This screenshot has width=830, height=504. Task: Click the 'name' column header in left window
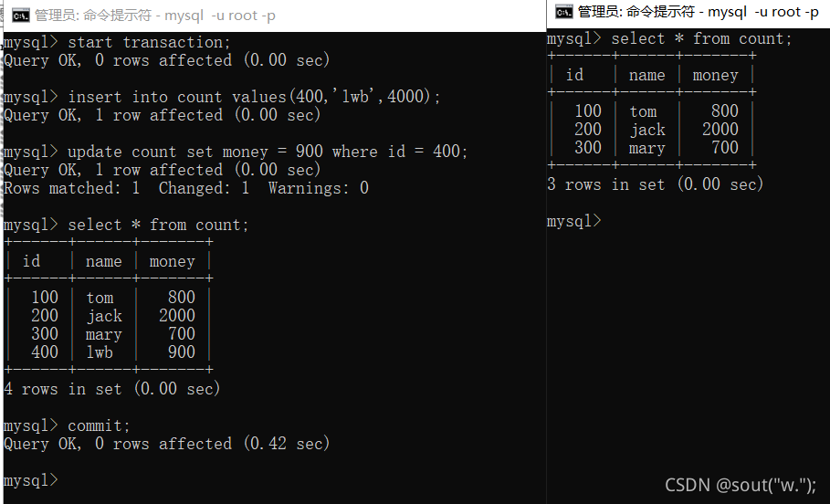(104, 261)
